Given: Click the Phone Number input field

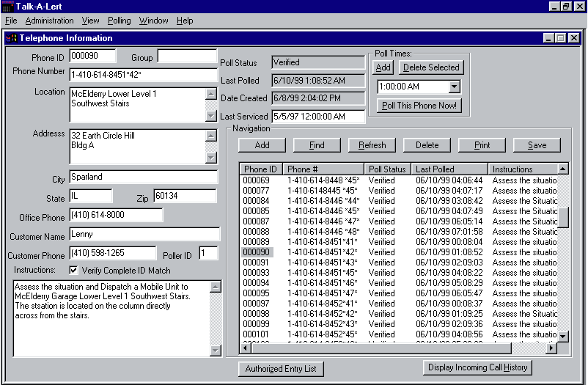Looking at the screenshot, I should pyautogui.click(x=143, y=75).
